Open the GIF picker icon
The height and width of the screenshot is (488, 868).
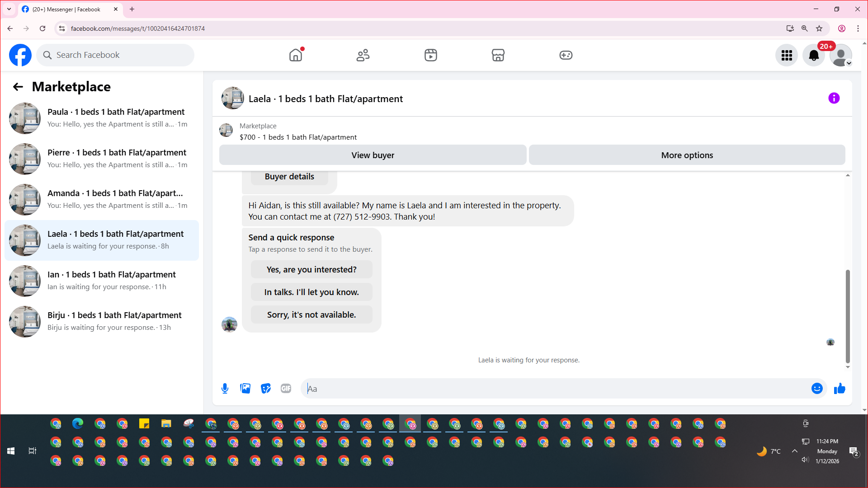click(x=286, y=389)
